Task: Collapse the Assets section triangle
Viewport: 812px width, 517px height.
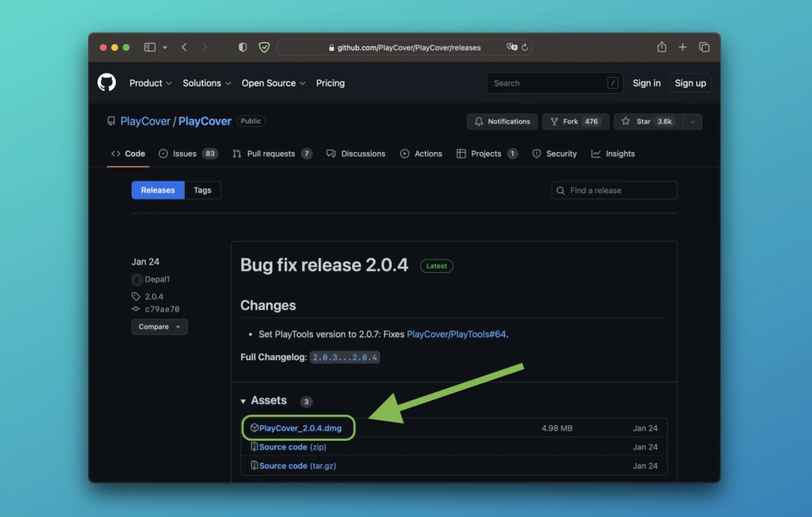Action: (243, 401)
